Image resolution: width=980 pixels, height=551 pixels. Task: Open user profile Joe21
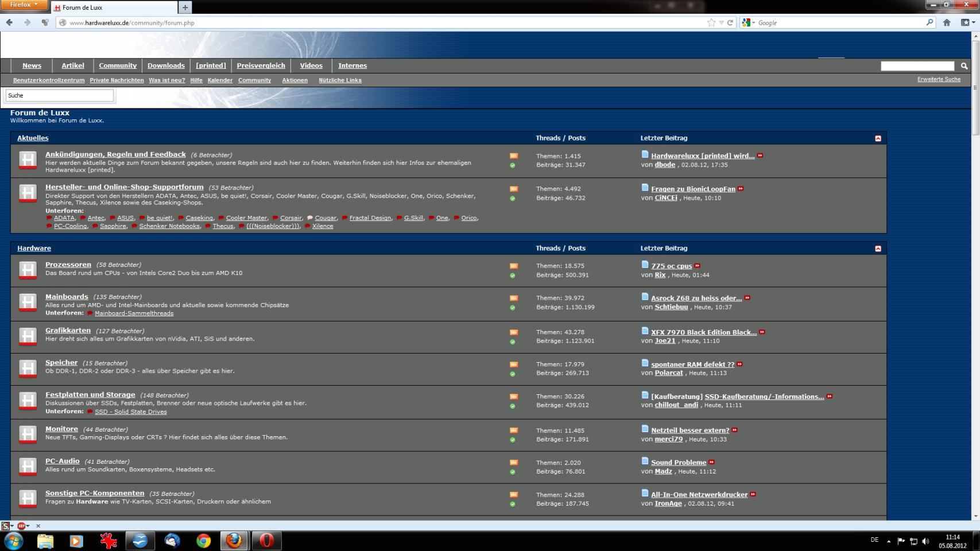[665, 341]
